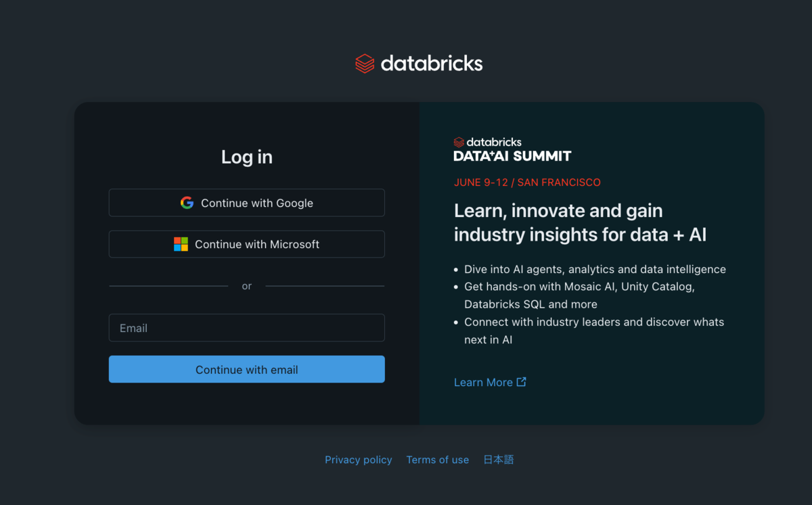812x505 pixels.
Task: Open the Learn More link
Action: (490, 382)
